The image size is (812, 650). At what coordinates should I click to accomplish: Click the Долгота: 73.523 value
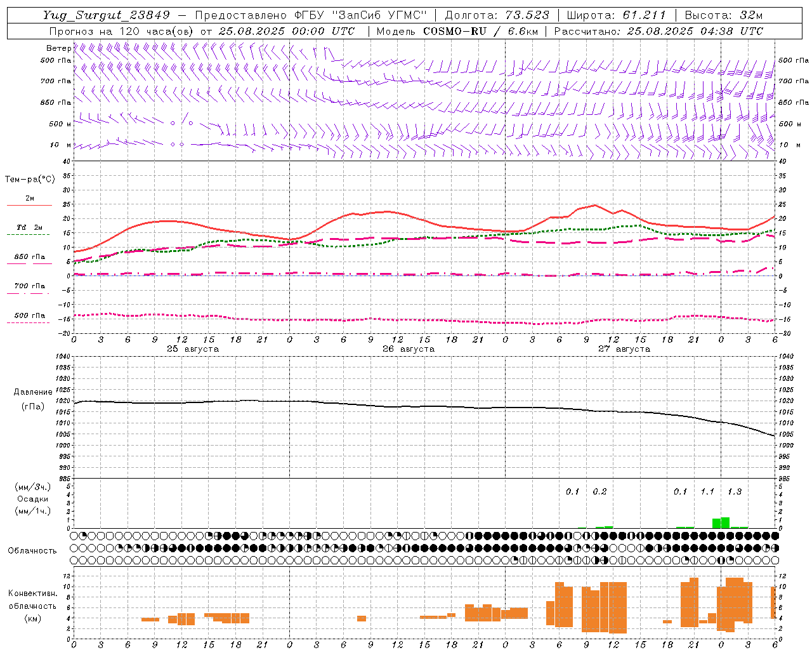[x=497, y=15]
